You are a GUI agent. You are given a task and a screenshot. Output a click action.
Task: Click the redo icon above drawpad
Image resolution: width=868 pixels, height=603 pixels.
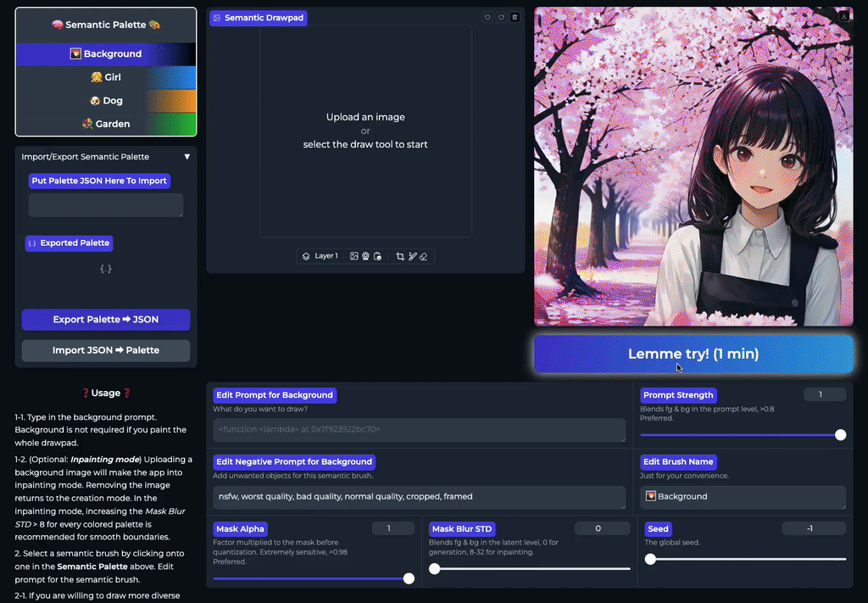click(x=501, y=17)
